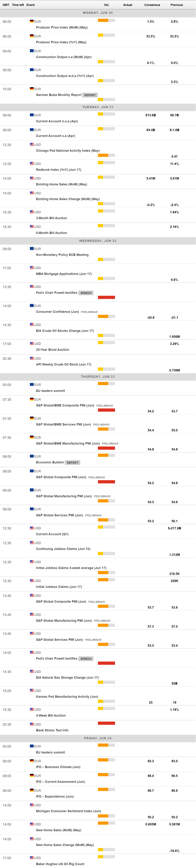Click the Tuesday, Jun 21 date header
The image size is (196, 868).
(98, 107)
